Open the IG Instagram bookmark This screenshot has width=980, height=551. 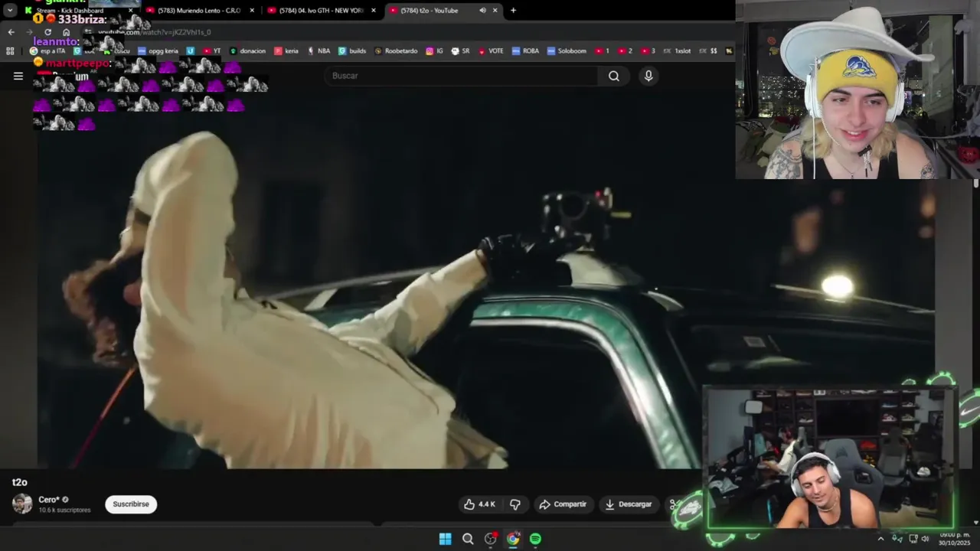[435, 51]
